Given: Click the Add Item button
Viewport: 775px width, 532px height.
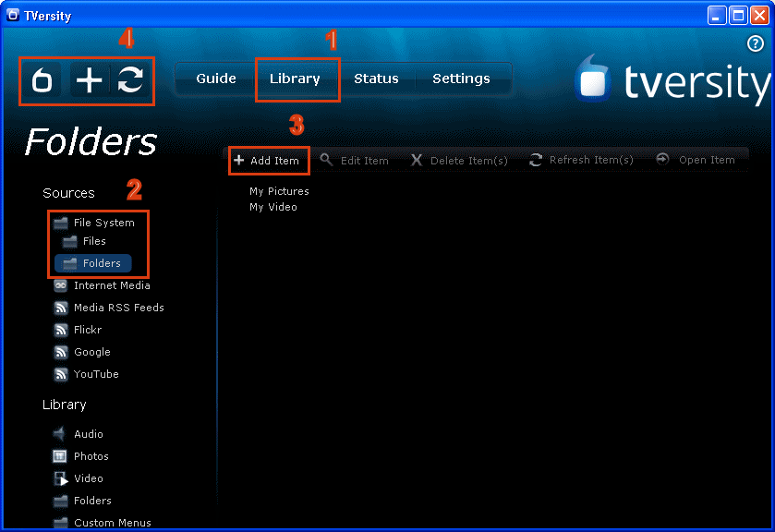Looking at the screenshot, I should 267,161.
